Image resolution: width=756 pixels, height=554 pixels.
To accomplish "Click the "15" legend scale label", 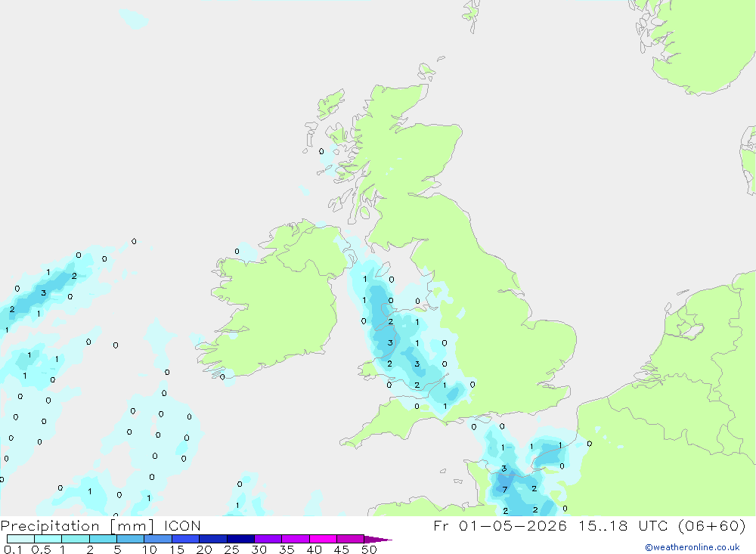I will (x=177, y=549).
